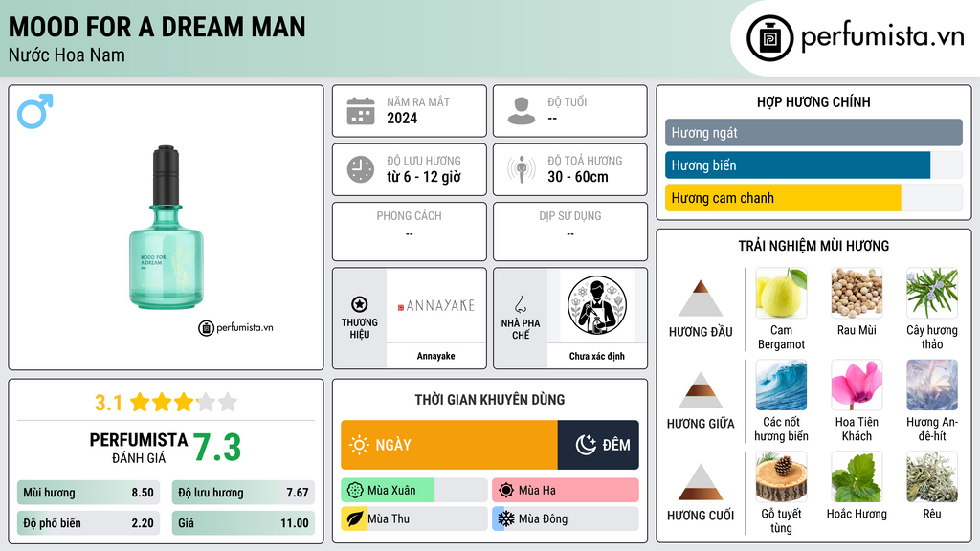
Task: Click the perfumista.vn bottle logo icon
Action: tap(769, 38)
